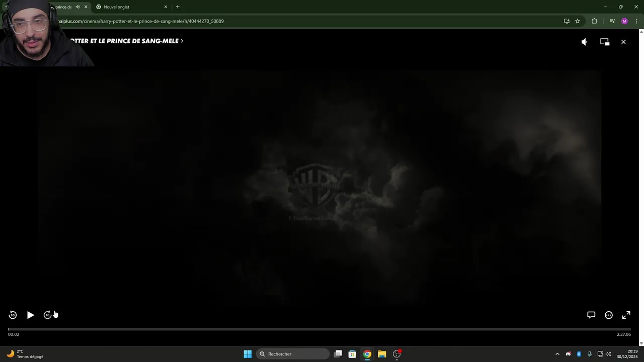Open Chrome media controls icon
The width and height of the screenshot is (644, 362).
[x=612, y=21]
